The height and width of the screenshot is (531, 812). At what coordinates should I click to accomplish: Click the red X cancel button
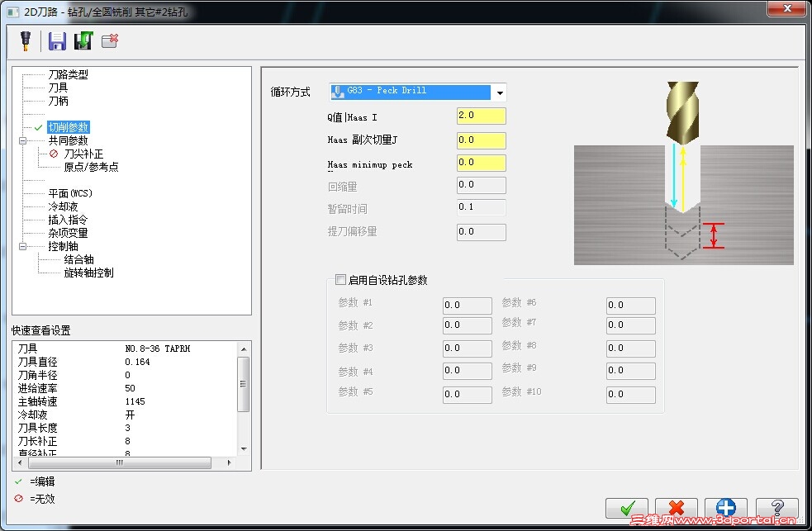[x=677, y=508]
